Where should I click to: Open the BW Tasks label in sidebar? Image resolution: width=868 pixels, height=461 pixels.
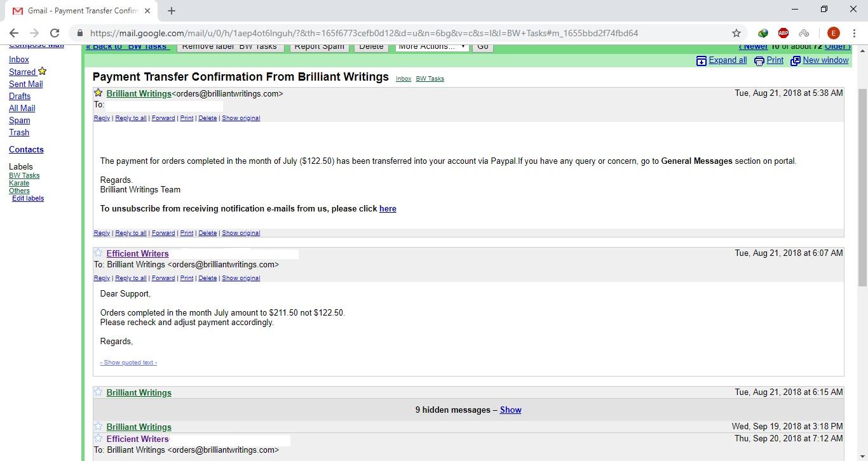tap(24, 175)
